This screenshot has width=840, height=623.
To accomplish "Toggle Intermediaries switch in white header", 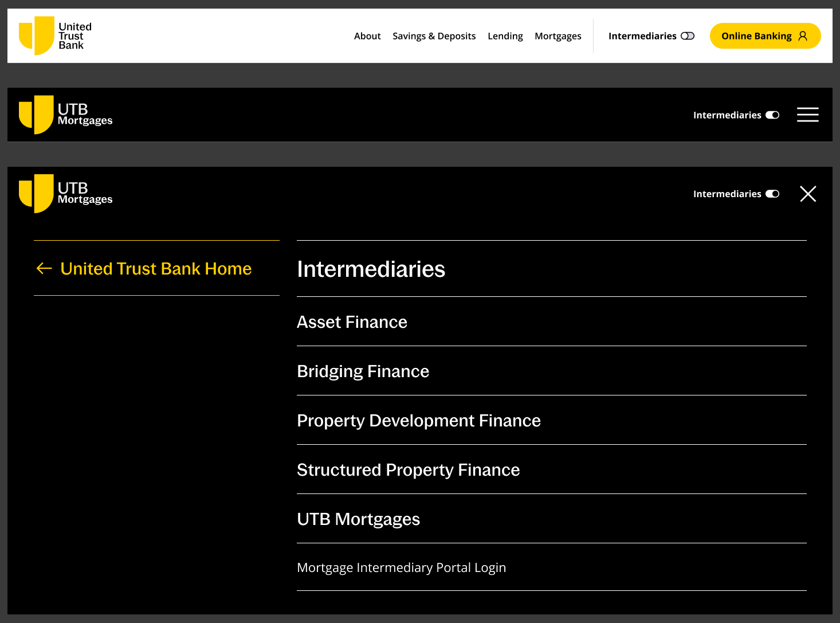I will (687, 36).
